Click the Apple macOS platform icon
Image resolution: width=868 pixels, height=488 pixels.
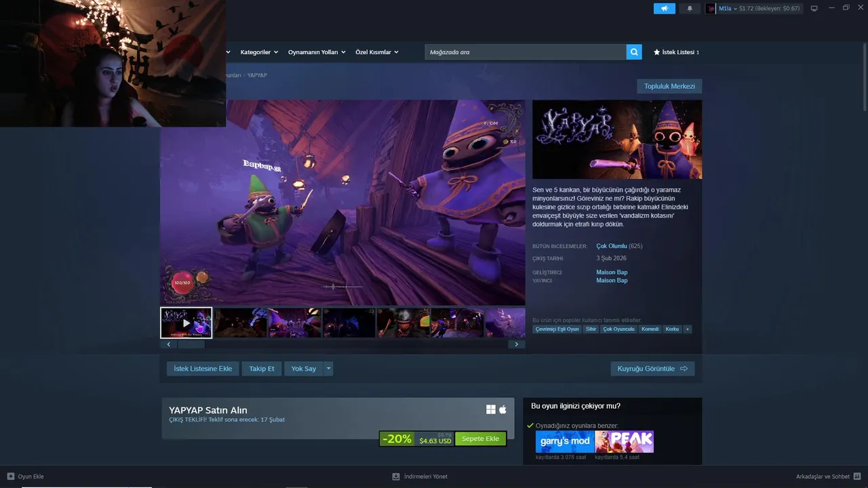503,409
